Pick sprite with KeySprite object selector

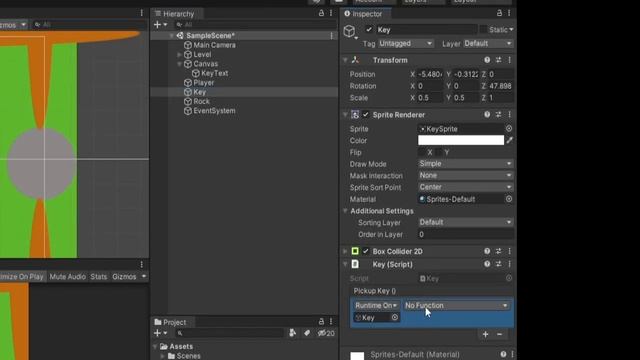[x=509, y=129]
